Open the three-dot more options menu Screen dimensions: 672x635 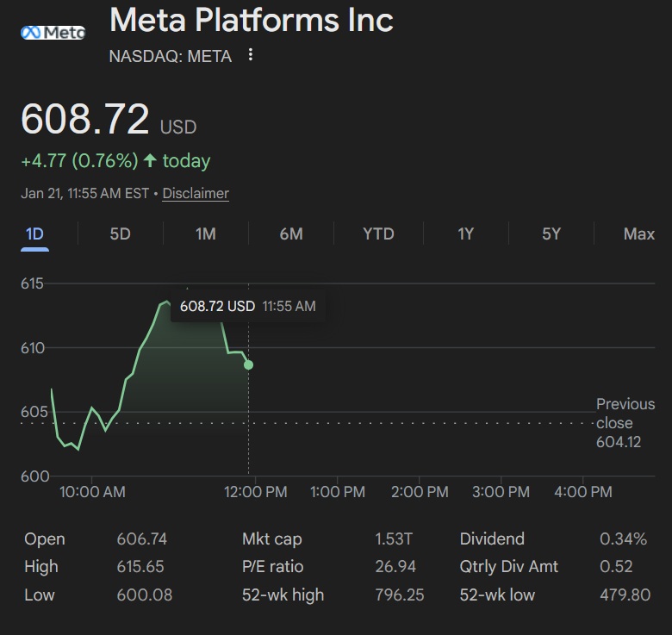[x=251, y=55]
